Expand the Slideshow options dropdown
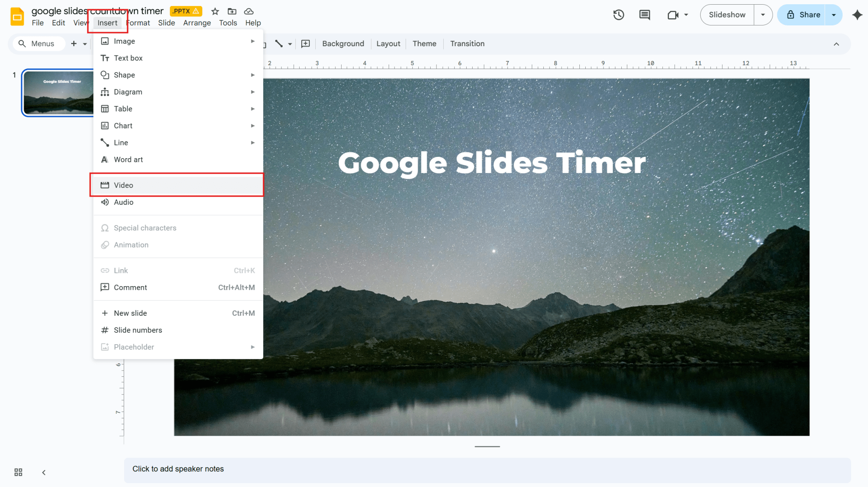Screen dimensions: 868x487 coord(764,14)
